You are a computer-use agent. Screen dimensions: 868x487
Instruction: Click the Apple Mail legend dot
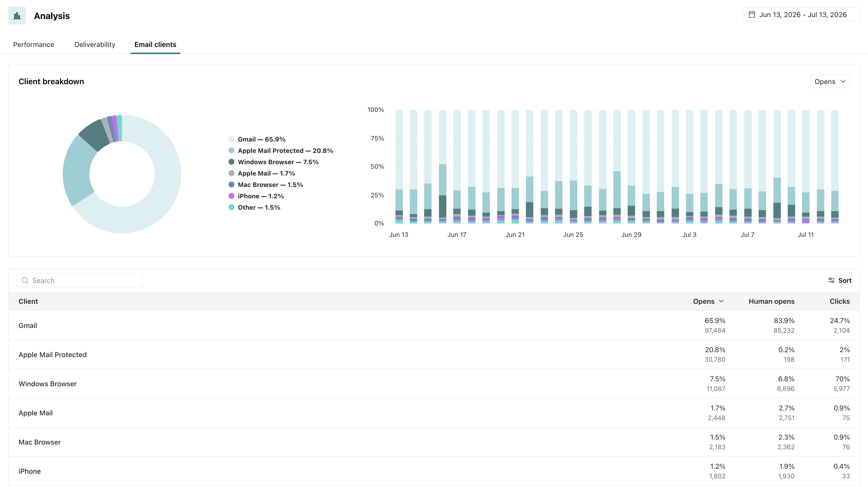coord(231,173)
